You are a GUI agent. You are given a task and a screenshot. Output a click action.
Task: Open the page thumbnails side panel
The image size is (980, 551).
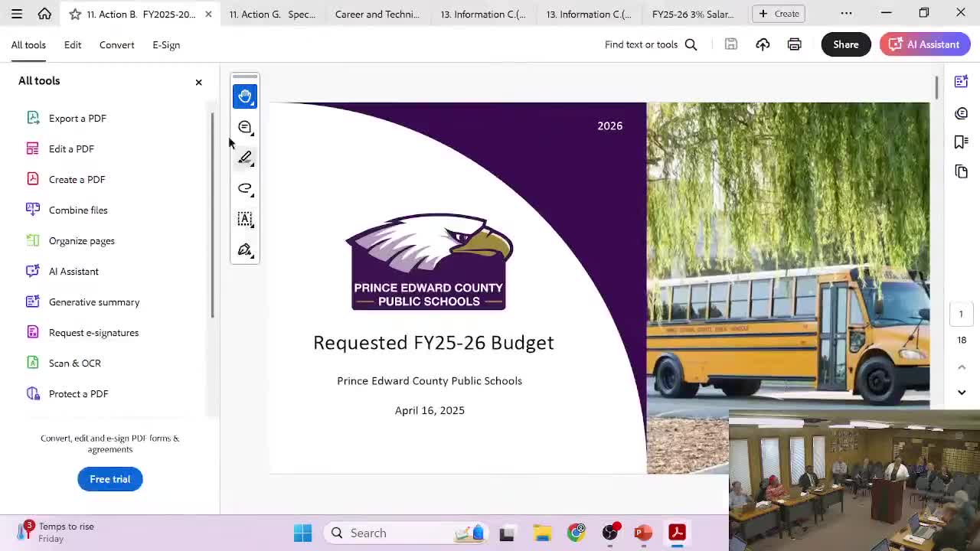(x=961, y=171)
